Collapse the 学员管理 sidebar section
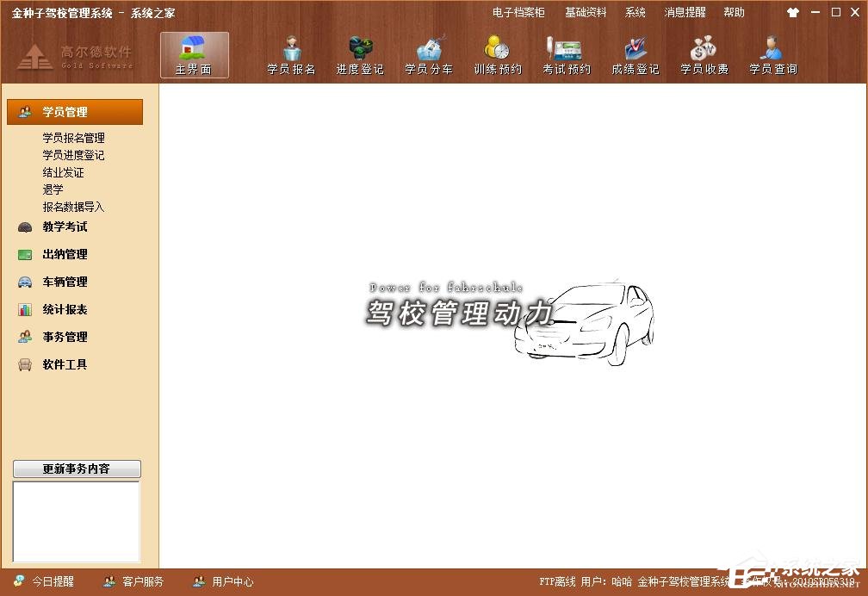Viewport: 868px width, 596px height. [x=75, y=112]
